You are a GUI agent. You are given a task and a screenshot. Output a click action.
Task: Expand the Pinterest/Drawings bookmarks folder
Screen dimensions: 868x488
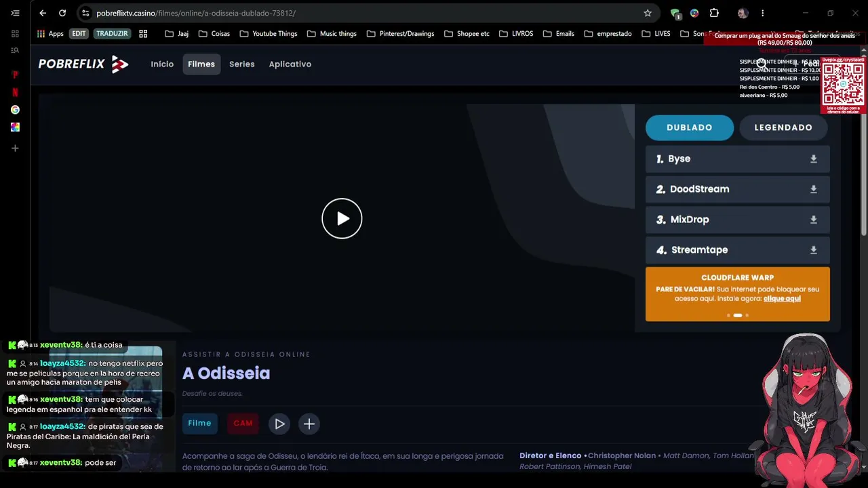coord(400,33)
